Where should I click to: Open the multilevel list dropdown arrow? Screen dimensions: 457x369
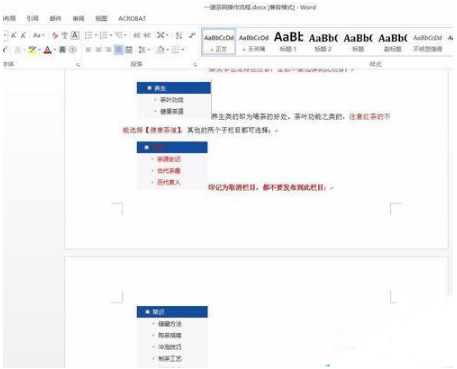pos(125,35)
